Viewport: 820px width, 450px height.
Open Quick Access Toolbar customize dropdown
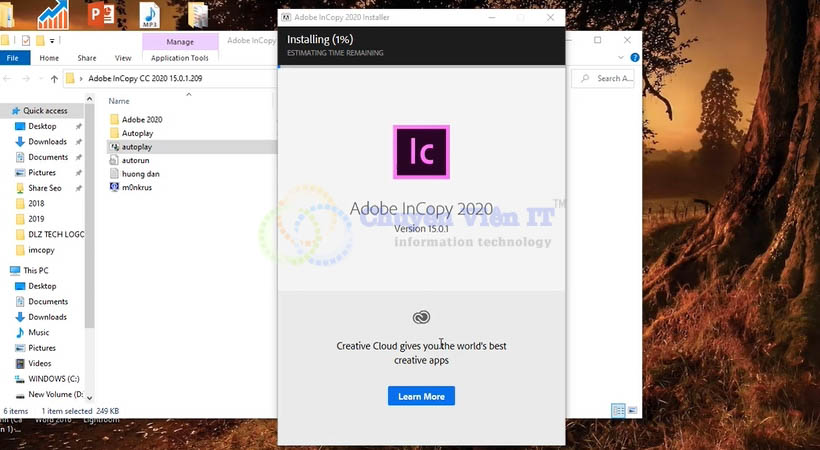tap(52, 40)
